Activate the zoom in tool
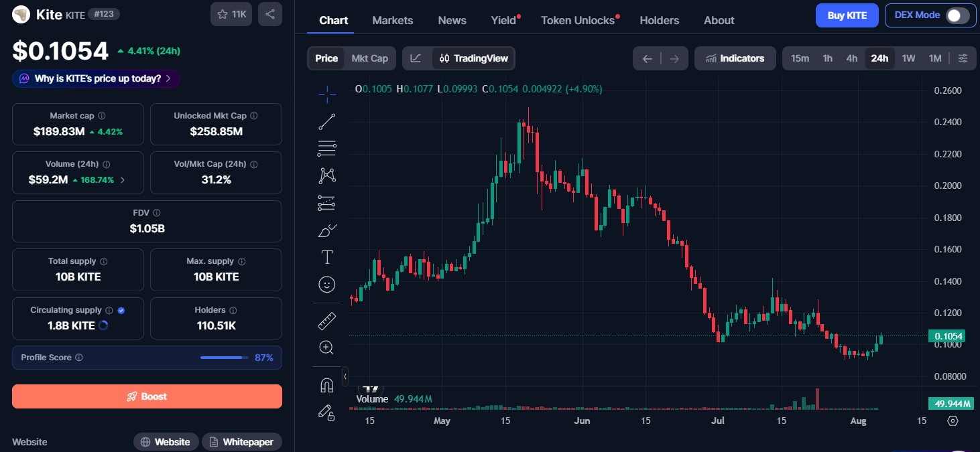This screenshot has width=980, height=452. [x=327, y=348]
